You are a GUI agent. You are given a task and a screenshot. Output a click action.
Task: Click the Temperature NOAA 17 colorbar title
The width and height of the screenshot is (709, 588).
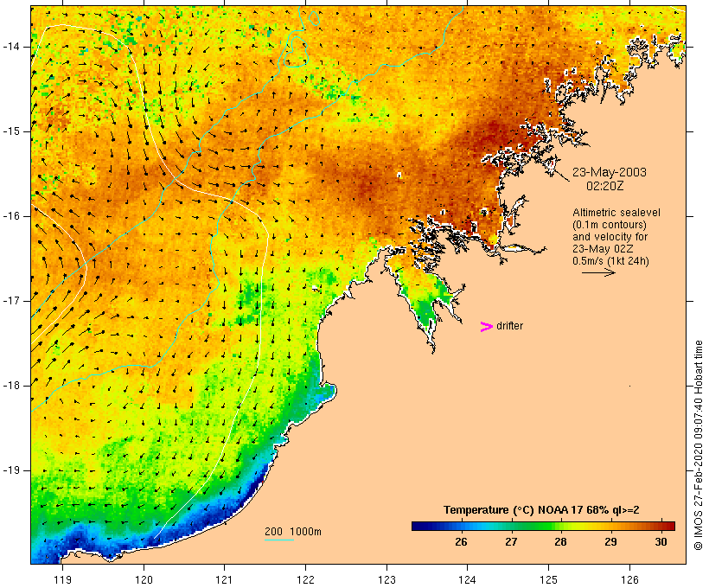[541, 510]
